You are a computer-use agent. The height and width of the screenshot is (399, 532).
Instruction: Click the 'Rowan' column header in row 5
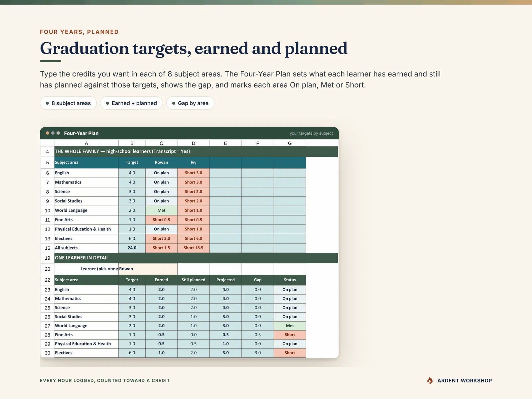tap(161, 163)
